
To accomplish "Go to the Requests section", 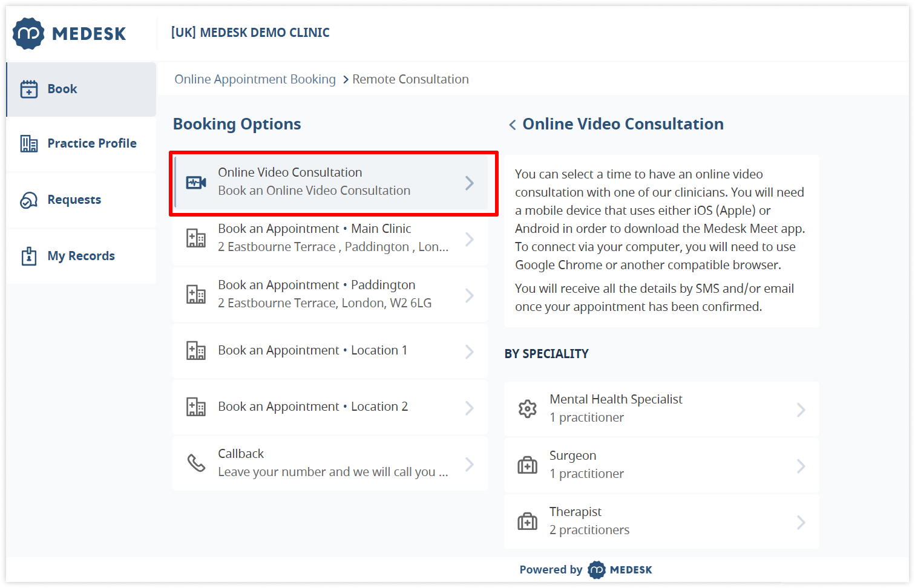I will pyautogui.click(x=81, y=200).
